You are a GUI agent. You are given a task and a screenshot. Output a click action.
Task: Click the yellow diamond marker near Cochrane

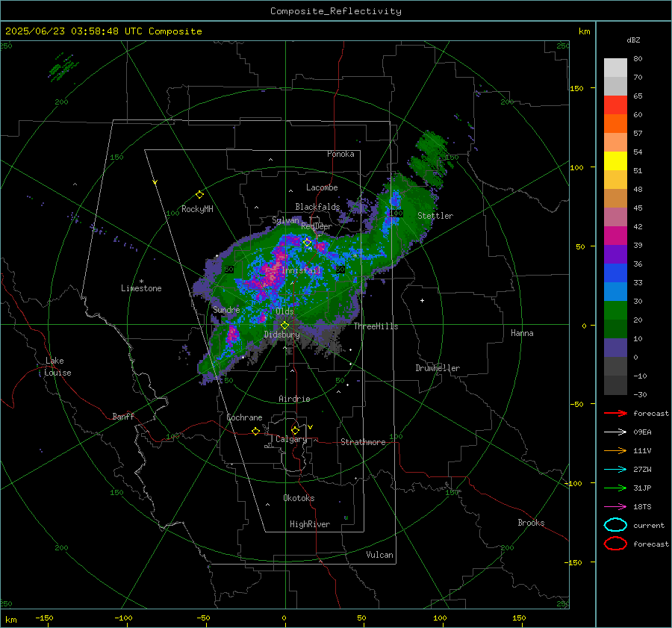255,432
